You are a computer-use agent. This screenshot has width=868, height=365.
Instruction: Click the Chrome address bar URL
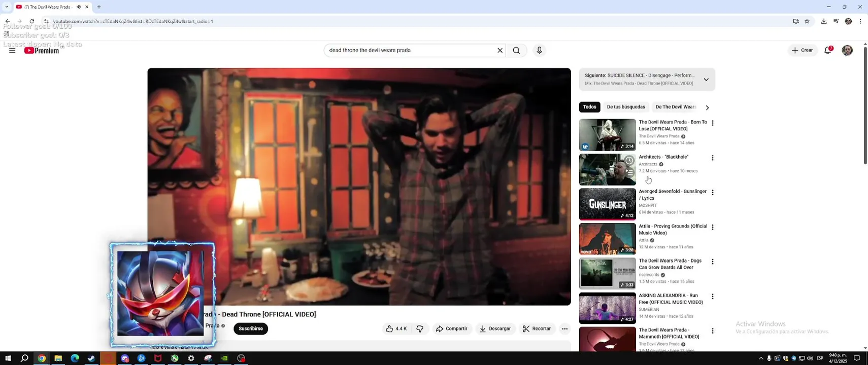coord(133,21)
